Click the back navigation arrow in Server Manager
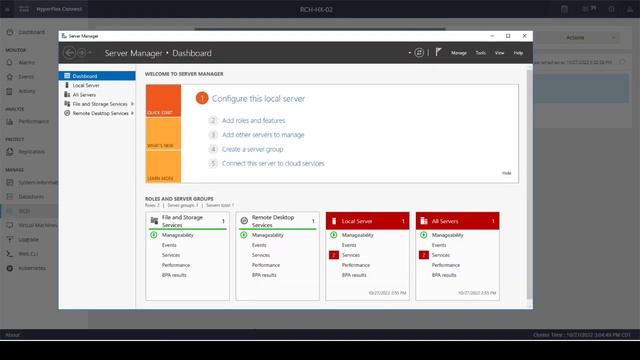640x360 pixels. point(69,53)
